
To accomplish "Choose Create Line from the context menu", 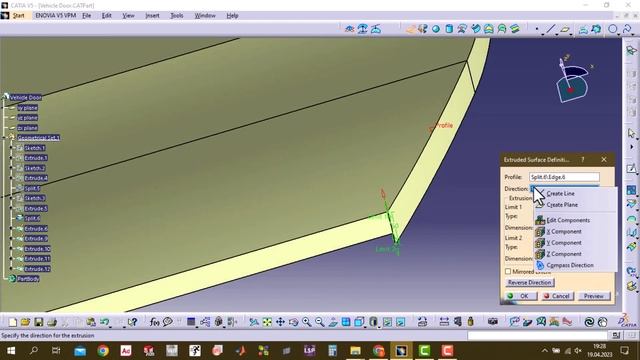I will click(x=560, y=193).
